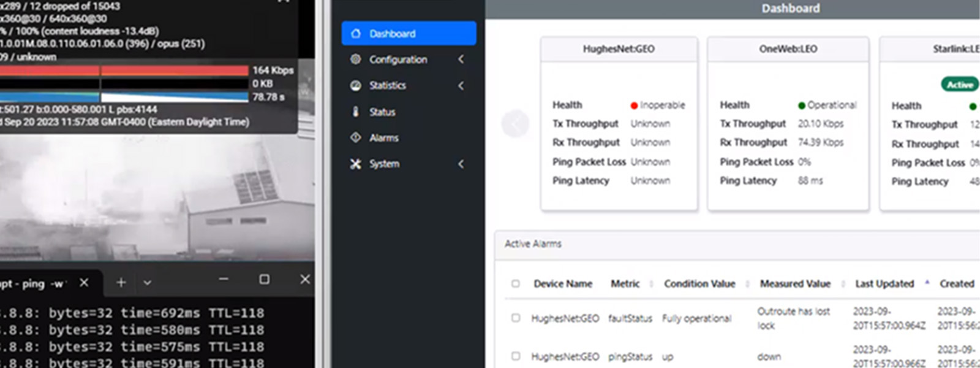Open the terminal tab dropdown arrow
Image resolution: width=980 pixels, height=368 pixels.
[147, 283]
